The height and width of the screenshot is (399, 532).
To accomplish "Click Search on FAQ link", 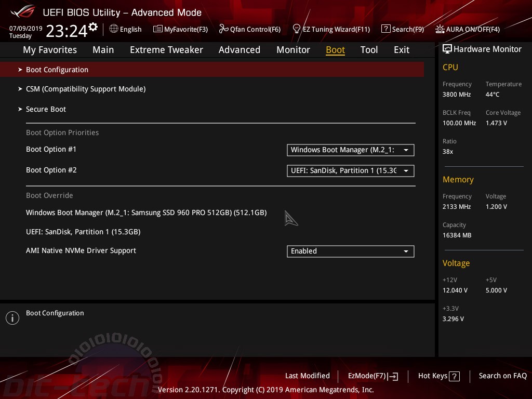I will tap(502, 376).
